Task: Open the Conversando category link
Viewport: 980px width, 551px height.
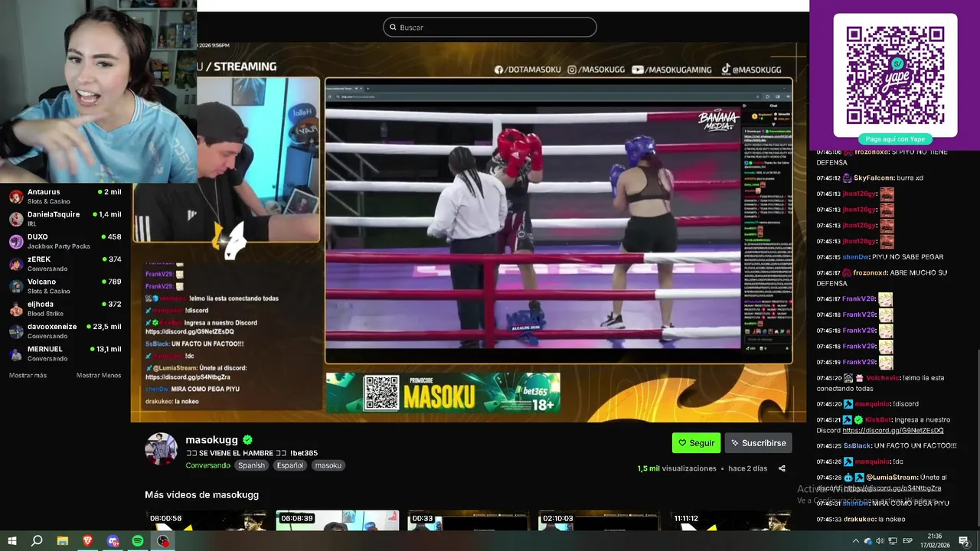Action: [207, 465]
